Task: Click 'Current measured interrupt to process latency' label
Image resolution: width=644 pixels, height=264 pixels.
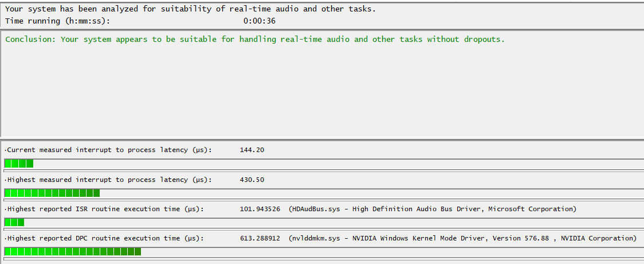Action: click(x=108, y=150)
